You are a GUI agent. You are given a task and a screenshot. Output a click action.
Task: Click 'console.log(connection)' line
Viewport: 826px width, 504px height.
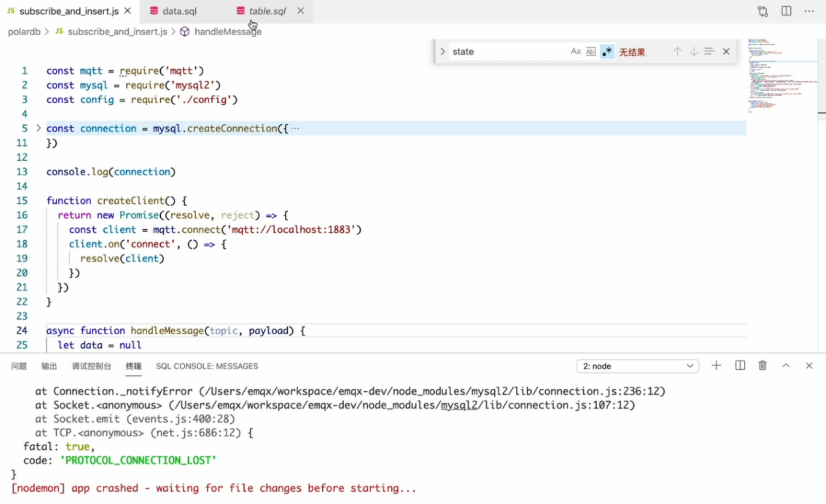pyautogui.click(x=111, y=172)
